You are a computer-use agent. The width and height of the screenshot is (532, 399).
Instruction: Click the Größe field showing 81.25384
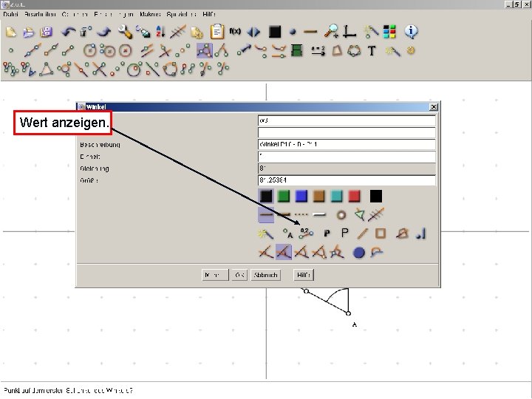(347, 180)
